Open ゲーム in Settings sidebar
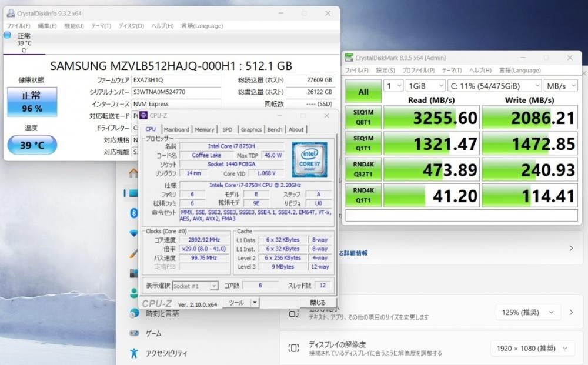Screen dimensions: 588x365 coord(153,333)
